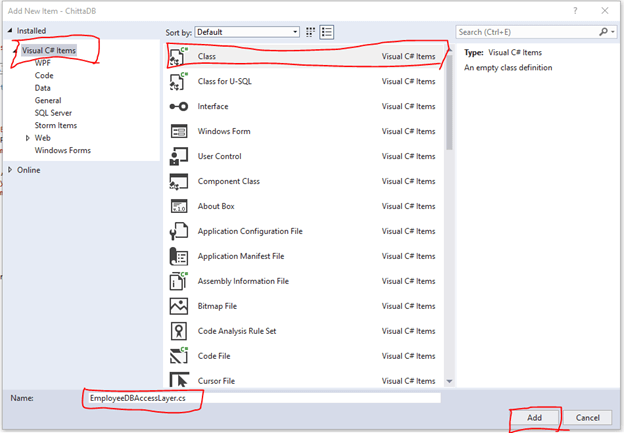Select Visual C# Items in the tree
Screen dimensions: 624x433
coord(49,51)
